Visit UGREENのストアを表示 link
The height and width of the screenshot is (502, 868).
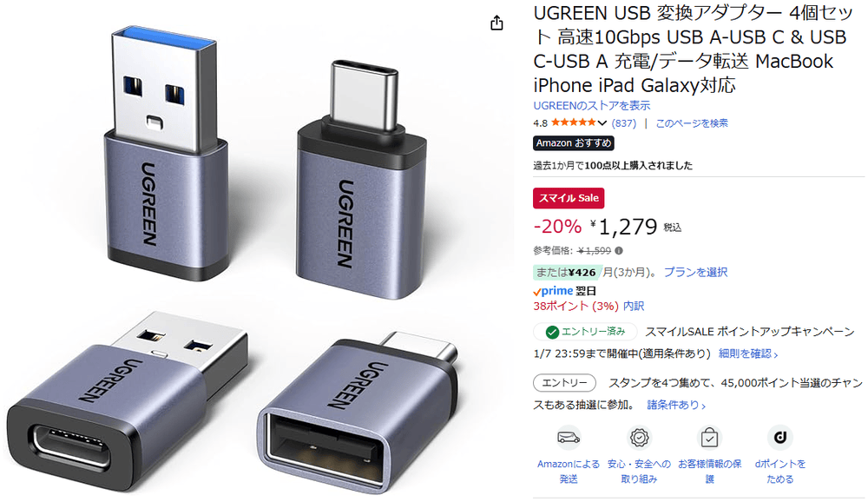tap(592, 105)
